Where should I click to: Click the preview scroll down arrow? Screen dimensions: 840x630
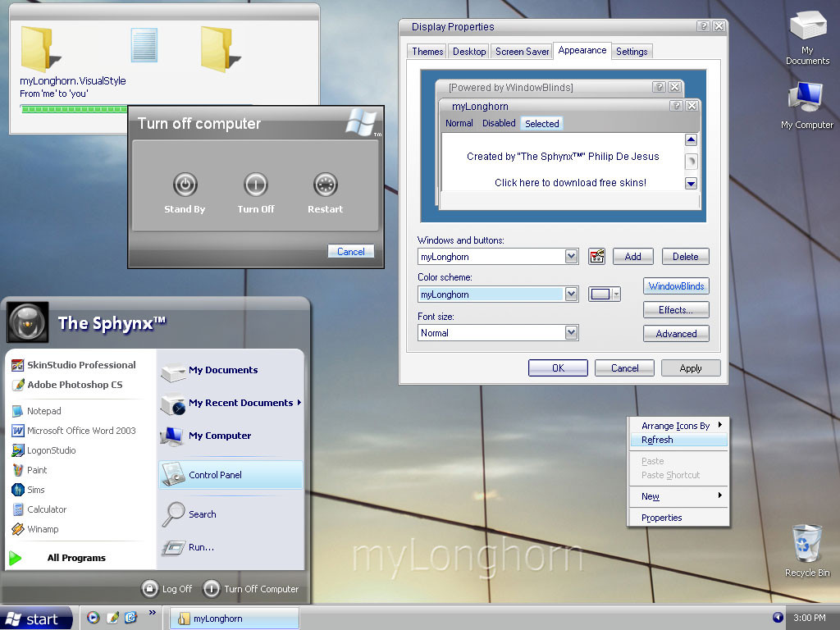[691, 183]
